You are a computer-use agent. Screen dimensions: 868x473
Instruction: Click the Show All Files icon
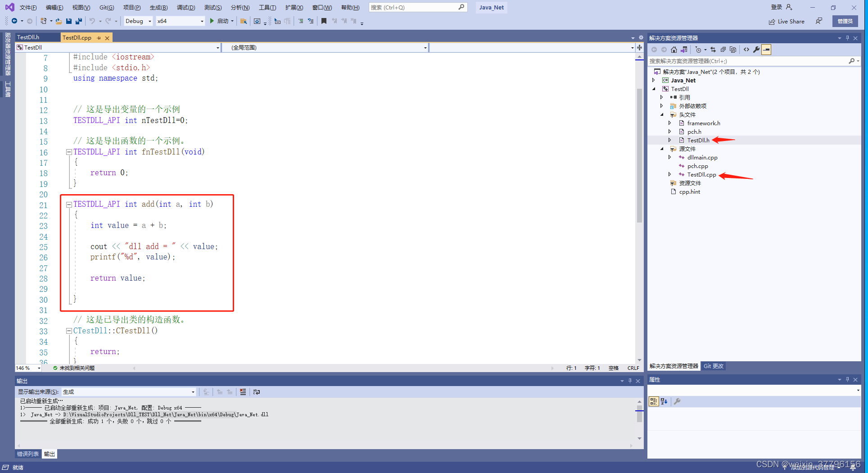point(733,50)
